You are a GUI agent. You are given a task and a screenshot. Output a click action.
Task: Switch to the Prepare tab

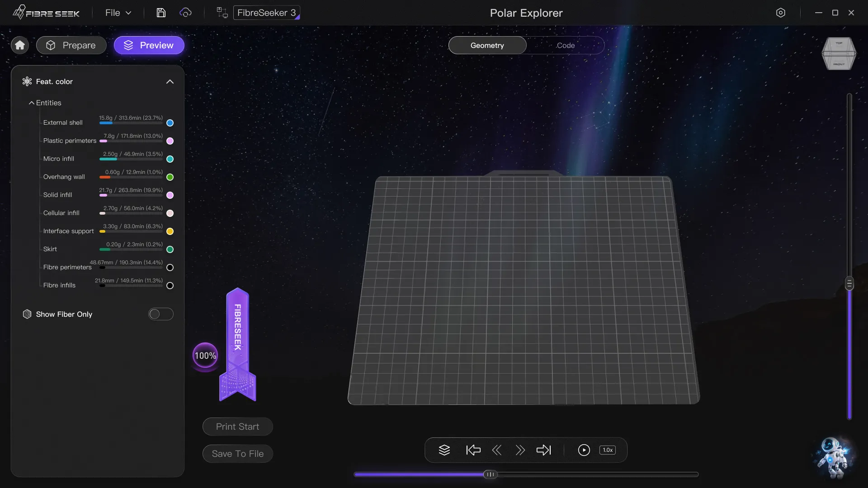(71, 45)
